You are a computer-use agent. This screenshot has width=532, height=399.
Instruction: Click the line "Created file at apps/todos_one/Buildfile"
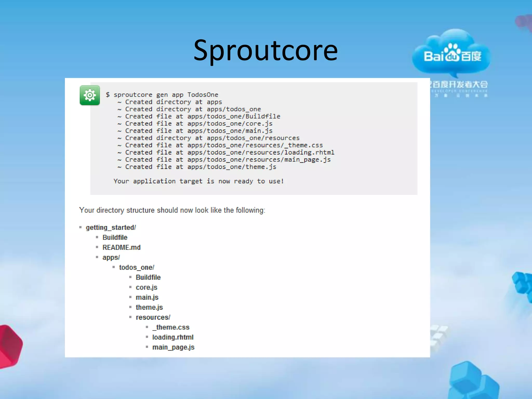tap(199, 116)
